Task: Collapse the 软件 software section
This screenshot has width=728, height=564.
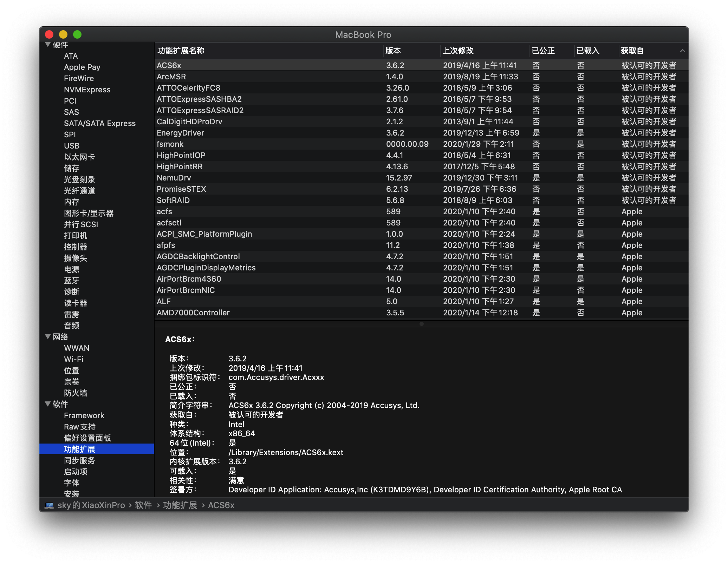Action: (x=48, y=404)
